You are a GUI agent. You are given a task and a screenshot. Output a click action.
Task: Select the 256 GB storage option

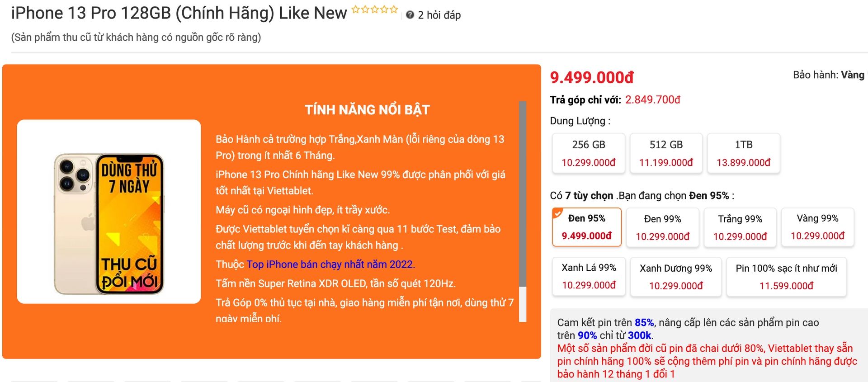[x=589, y=153]
